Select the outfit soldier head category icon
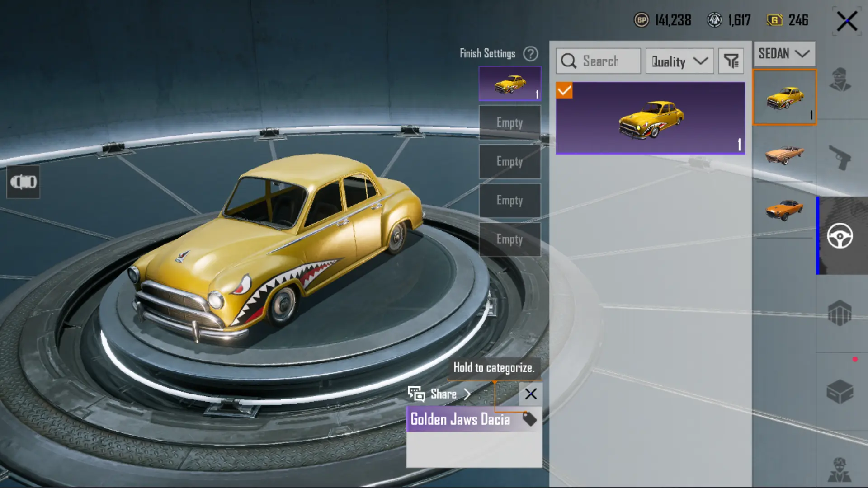This screenshot has width=868, height=488. 840,80
